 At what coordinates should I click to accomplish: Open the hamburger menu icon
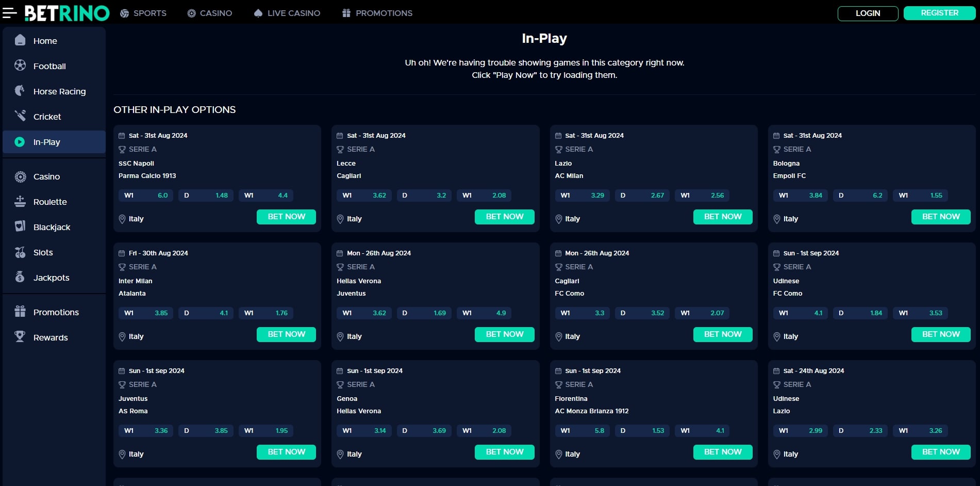9,13
